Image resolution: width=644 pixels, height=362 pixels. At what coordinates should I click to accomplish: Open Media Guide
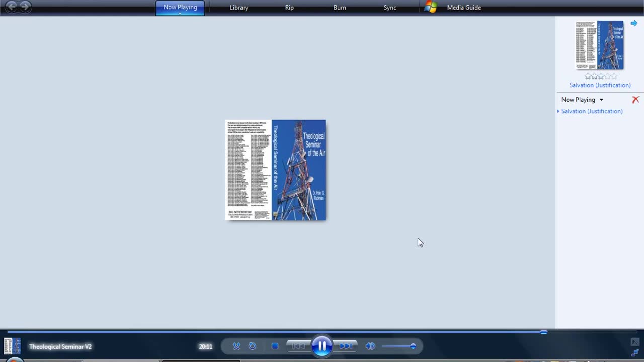[464, 8]
